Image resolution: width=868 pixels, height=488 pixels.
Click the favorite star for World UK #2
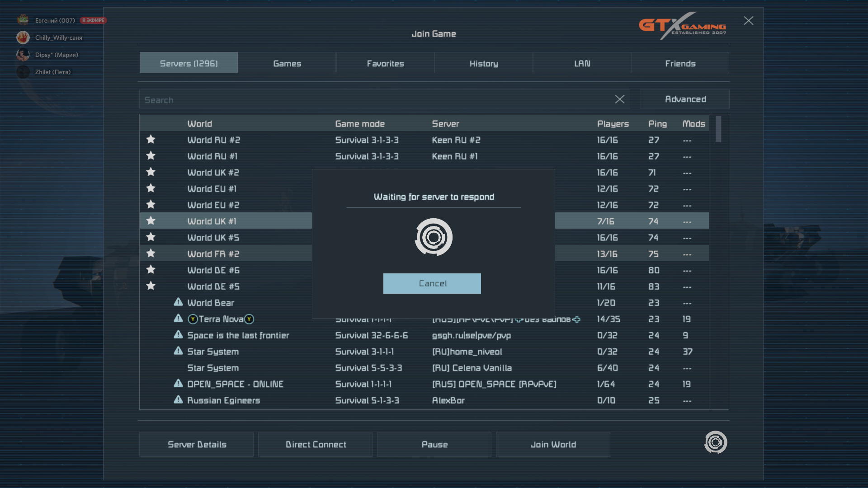click(x=151, y=172)
